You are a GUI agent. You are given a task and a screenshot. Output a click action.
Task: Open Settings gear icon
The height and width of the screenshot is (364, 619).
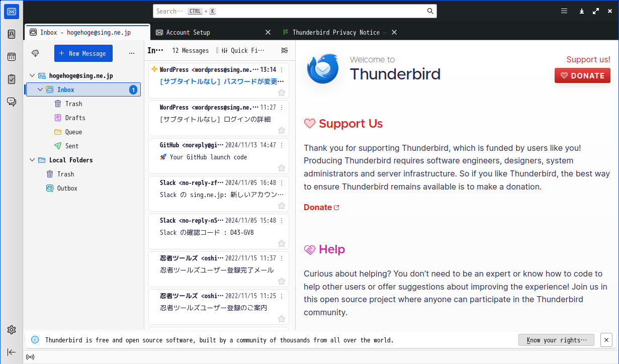pyautogui.click(x=12, y=330)
